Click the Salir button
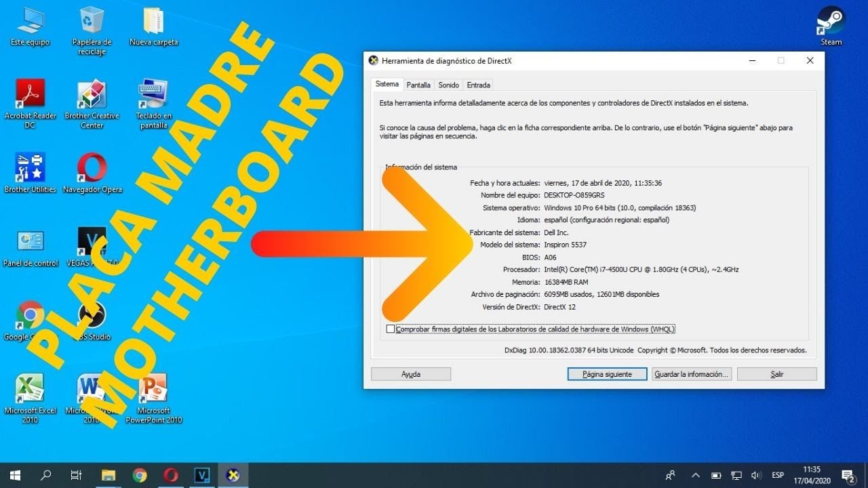This screenshot has width=868, height=488. pyautogui.click(x=776, y=374)
